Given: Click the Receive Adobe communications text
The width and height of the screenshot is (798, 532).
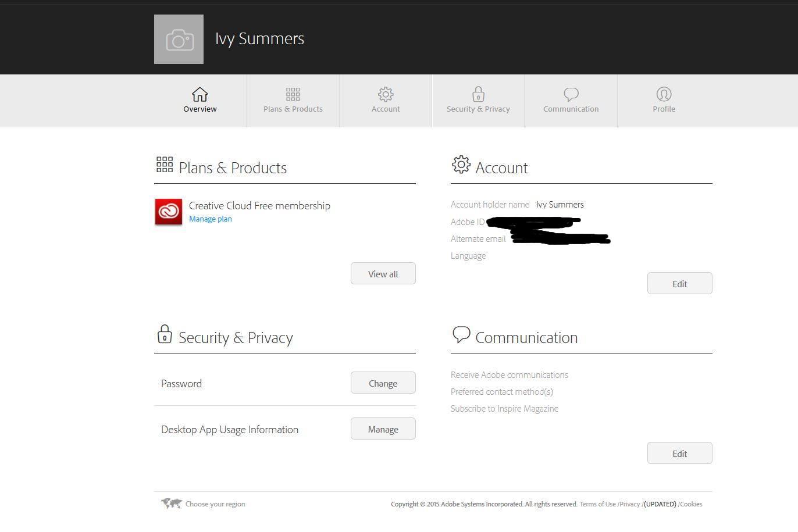Looking at the screenshot, I should click(x=510, y=375).
